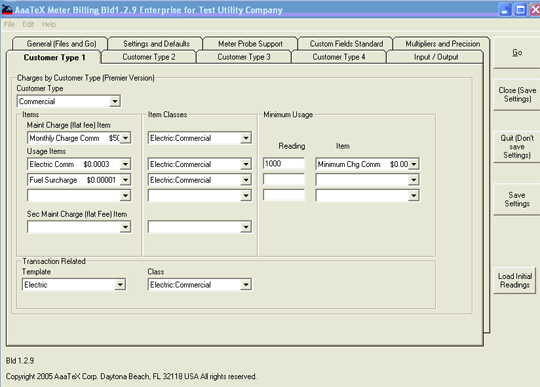Open the empty third usage item dropdown

tap(125, 196)
